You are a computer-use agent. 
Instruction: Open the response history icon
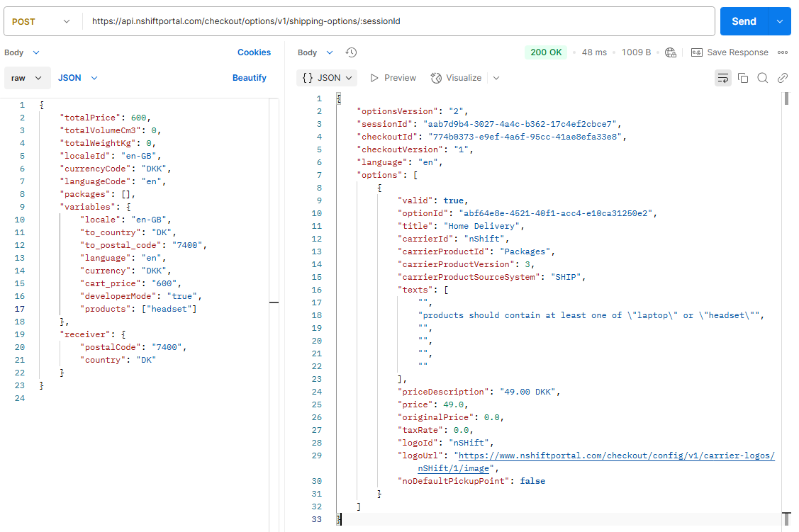pyautogui.click(x=351, y=52)
